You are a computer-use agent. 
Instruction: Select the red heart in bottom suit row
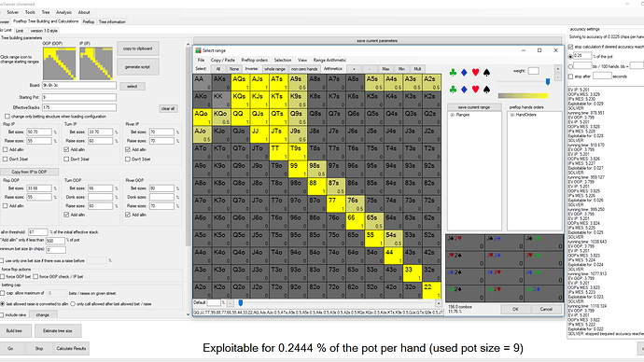[475, 89]
